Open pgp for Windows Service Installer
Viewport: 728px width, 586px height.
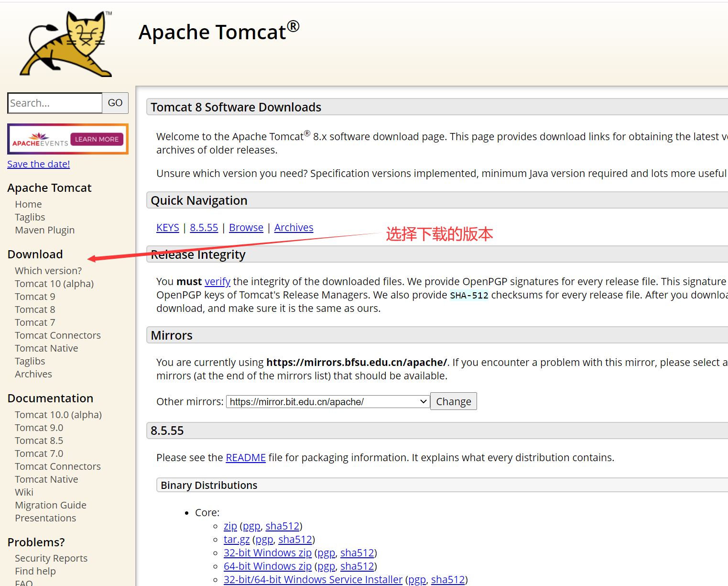417,580
